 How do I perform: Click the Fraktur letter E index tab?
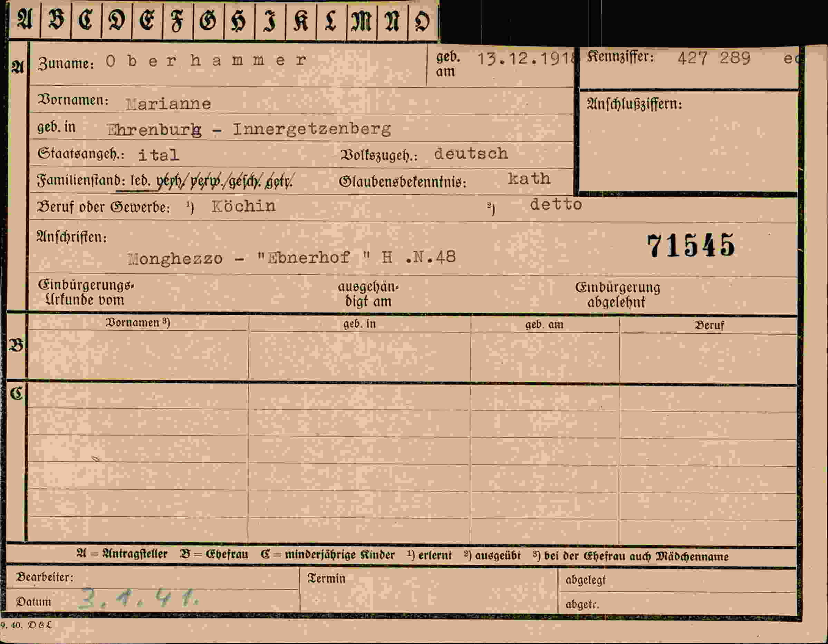(x=147, y=20)
